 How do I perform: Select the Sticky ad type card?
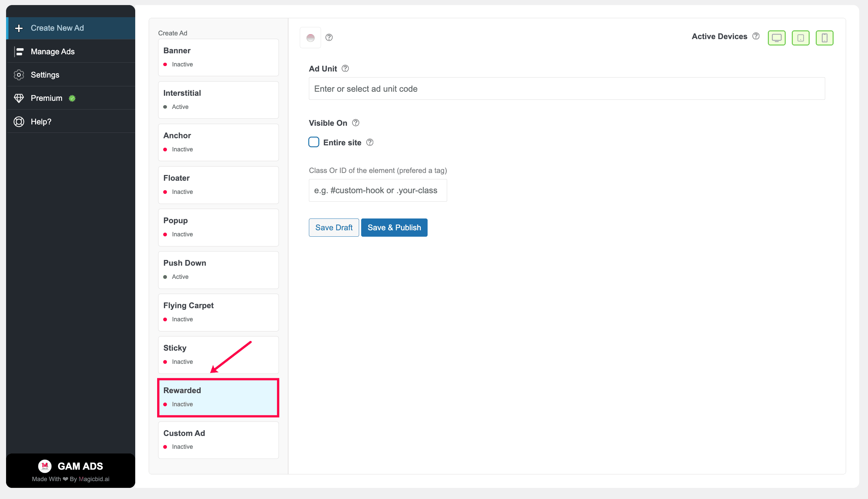pos(218,355)
